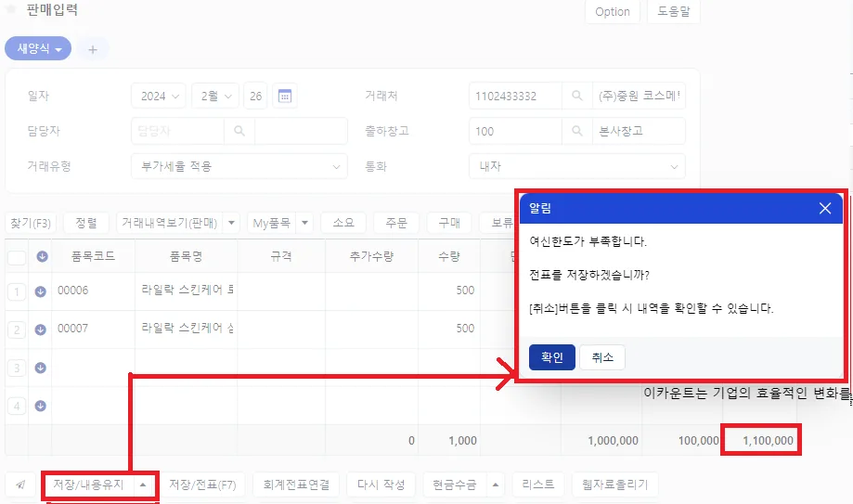
Task: Expand the 거래유형 부가세율 적용 dropdown
Action: pyautogui.click(x=239, y=166)
